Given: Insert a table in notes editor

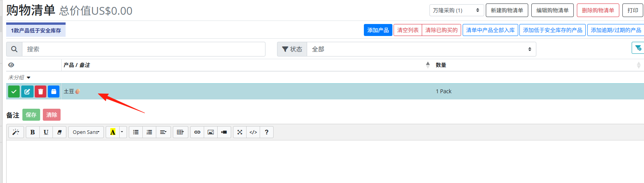Looking at the screenshot, I should pos(181,132).
